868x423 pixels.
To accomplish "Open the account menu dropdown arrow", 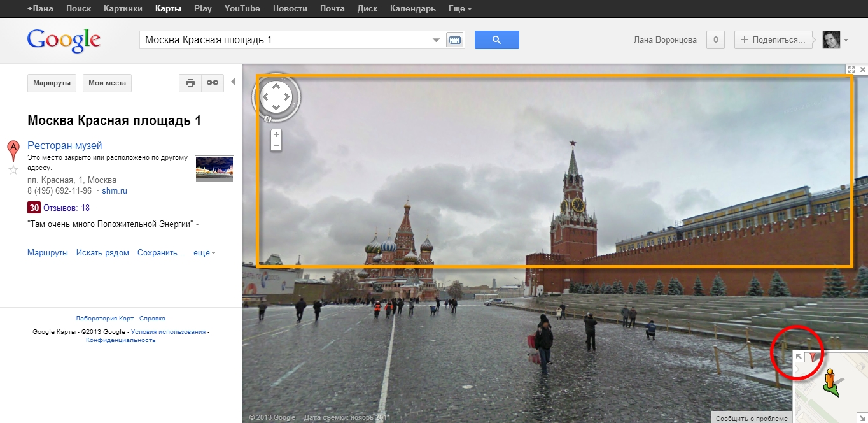I will point(846,40).
